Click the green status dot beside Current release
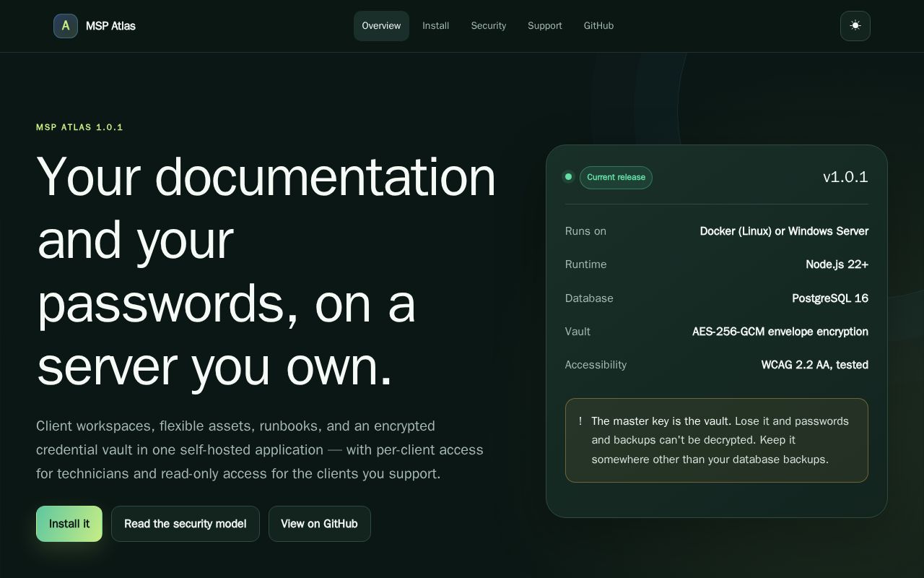This screenshot has width=924, height=578. click(x=569, y=177)
